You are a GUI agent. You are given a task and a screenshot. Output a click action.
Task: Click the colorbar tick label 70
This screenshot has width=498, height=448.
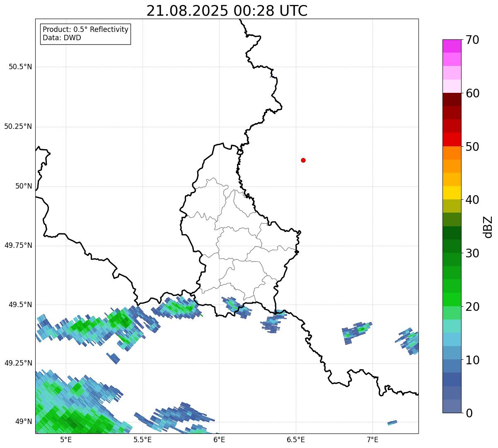click(x=472, y=40)
